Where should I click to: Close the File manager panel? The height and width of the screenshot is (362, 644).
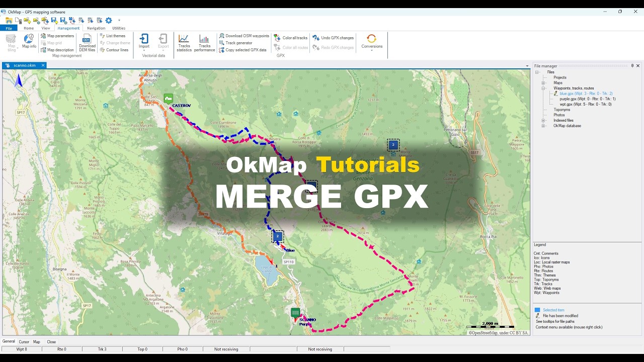(638, 66)
